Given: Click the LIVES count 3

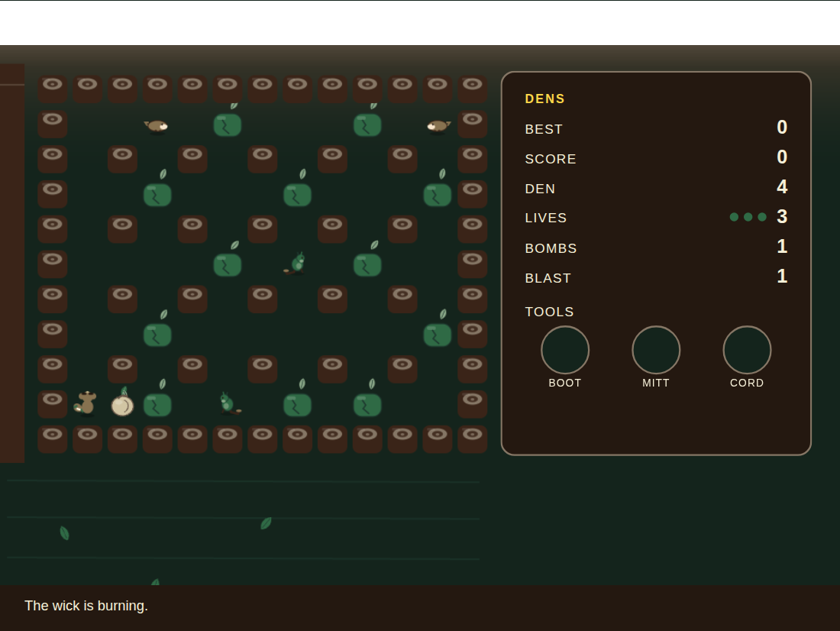Looking at the screenshot, I should pos(782,217).
